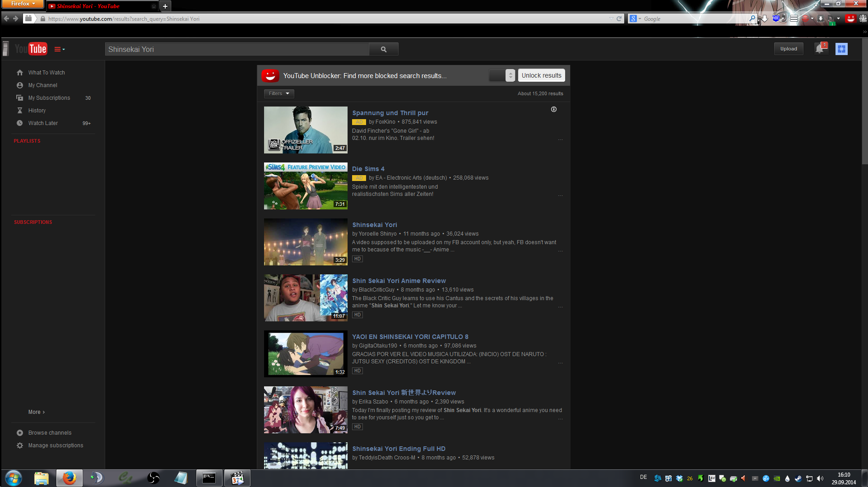Click the Upload button

[789, 49]
